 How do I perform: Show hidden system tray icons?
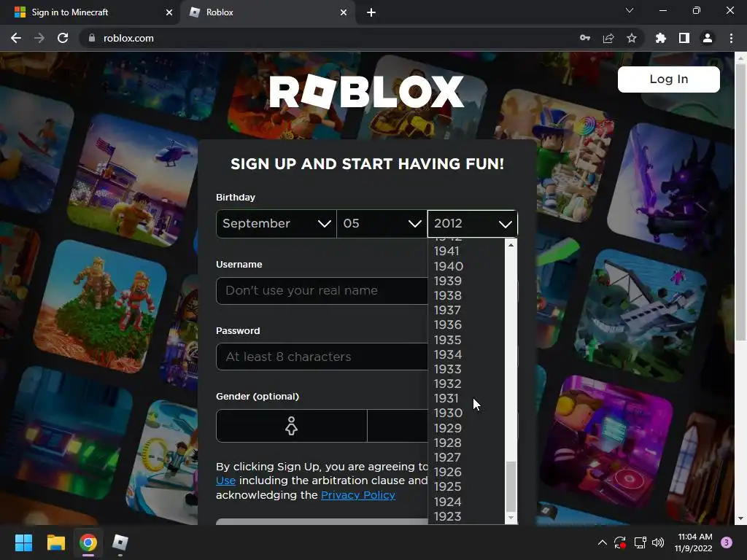coord(602,542)
